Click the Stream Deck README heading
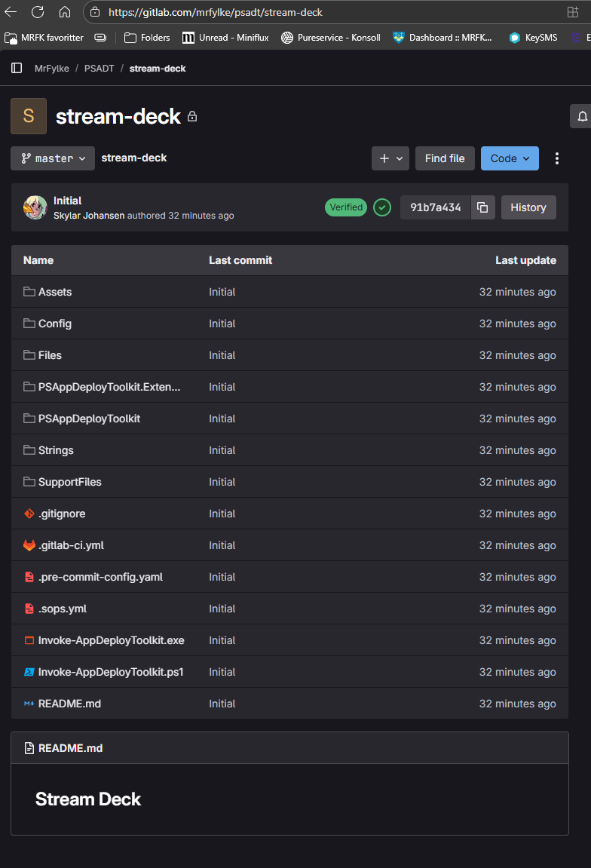Screen dimensions: 591x868 pyautogui.click(x=88, y=799)
